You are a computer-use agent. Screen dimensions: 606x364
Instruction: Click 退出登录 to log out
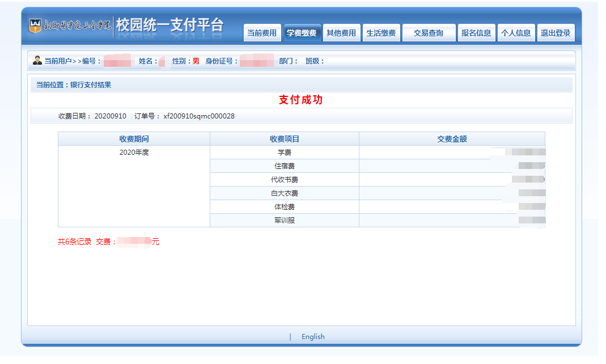click(x=556, y=33)
